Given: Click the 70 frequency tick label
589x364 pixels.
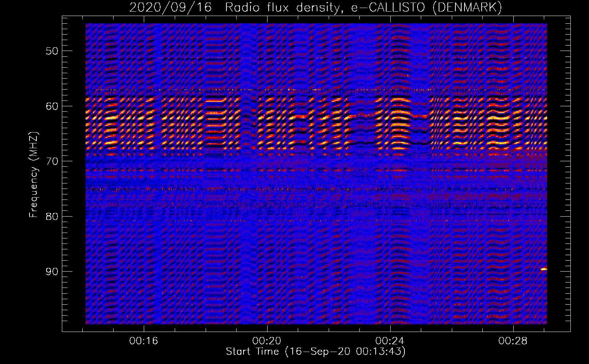Looking at the screenshot, I should [52, 161].
